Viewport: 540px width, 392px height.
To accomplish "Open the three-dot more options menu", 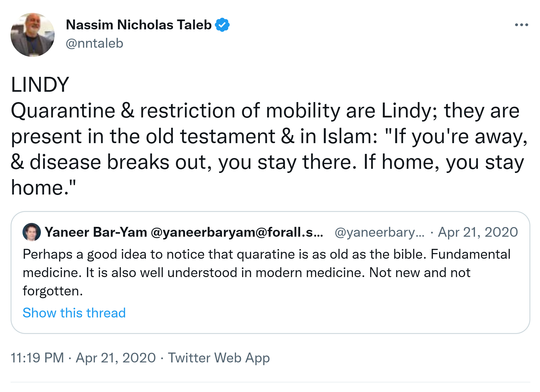I will [x=521, y=25].
